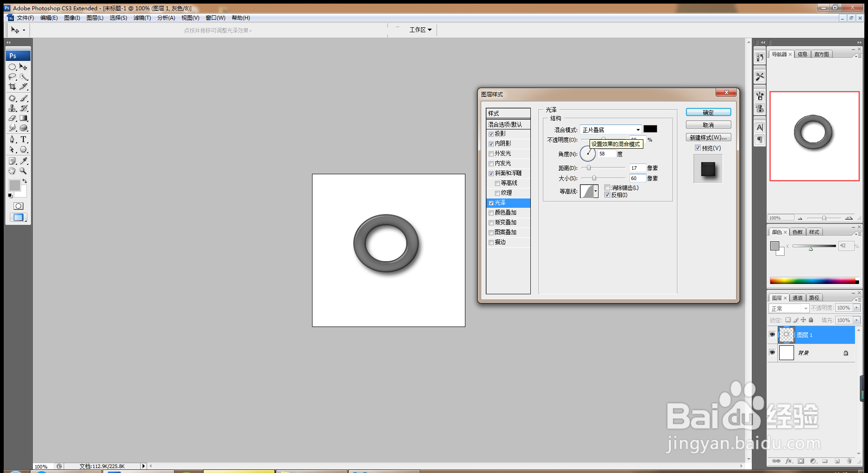Screen dimensions: 868x473
Task: Add a layer mask from Layers panel
Action: tap(801, 461)
